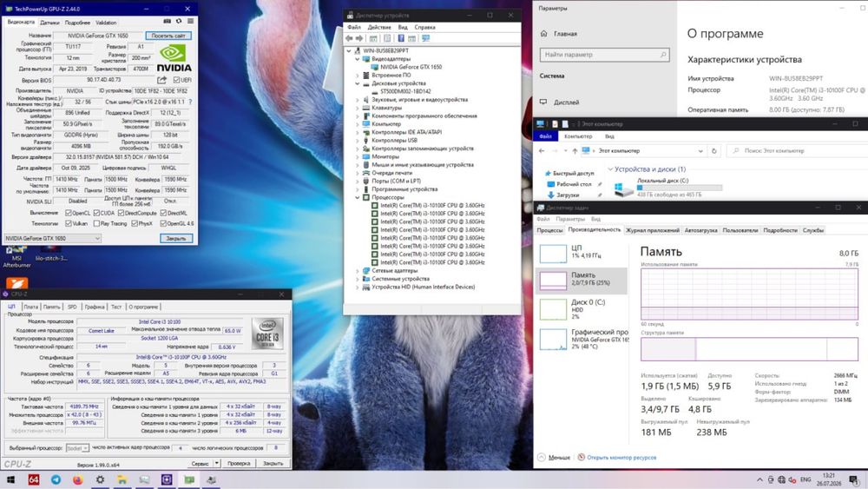868x489 pixels.
Task: Open AIDA64 icon on taskbar
Action: click(x=34, y=479)
